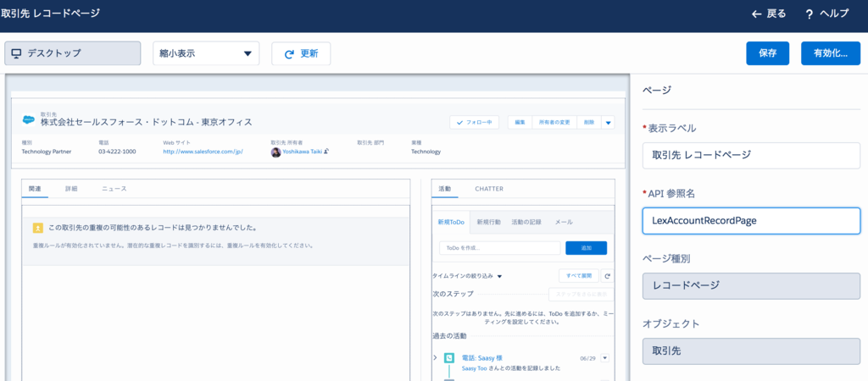
Task: Click the refresh arrow icon in 更新
Action: coord(288,54)
